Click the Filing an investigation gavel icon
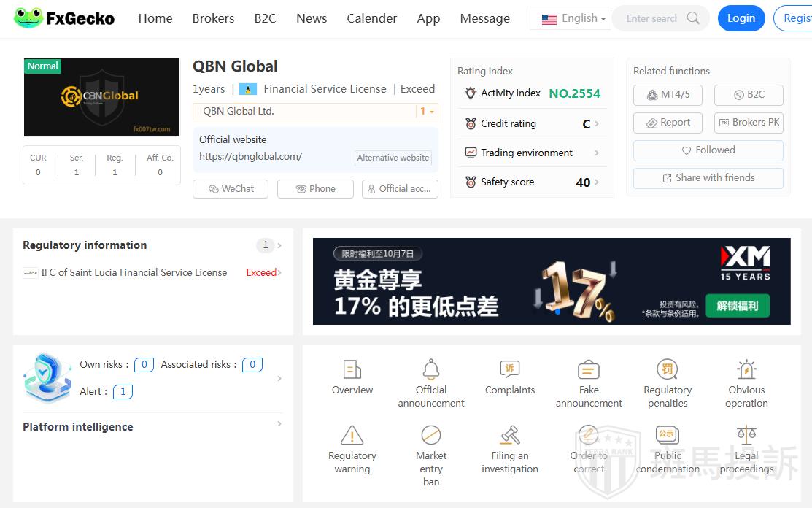812x508 pixels. point(510,436)
